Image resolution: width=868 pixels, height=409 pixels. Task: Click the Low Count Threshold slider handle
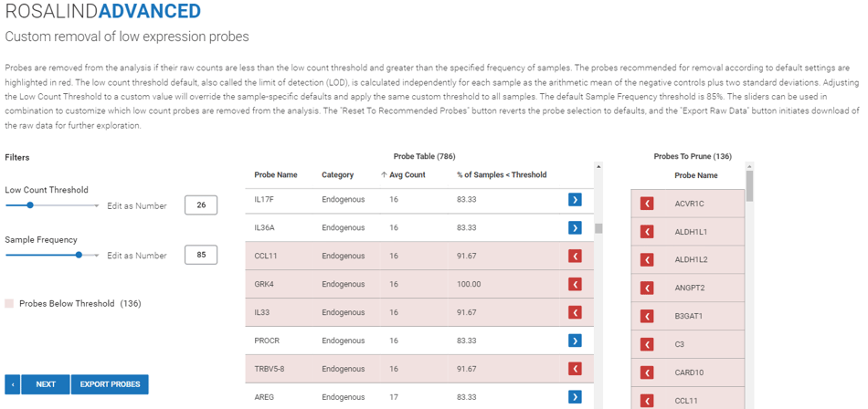pos(30,204)
